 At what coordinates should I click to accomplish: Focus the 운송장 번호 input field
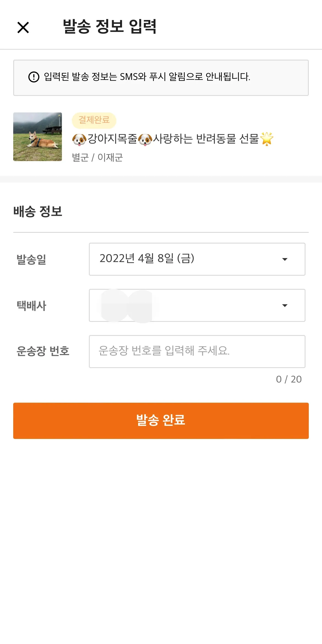pyautogui.click(x=197, y=351)
